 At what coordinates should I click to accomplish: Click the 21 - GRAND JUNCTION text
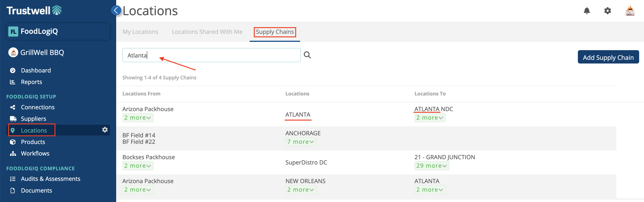click(444, 157)
